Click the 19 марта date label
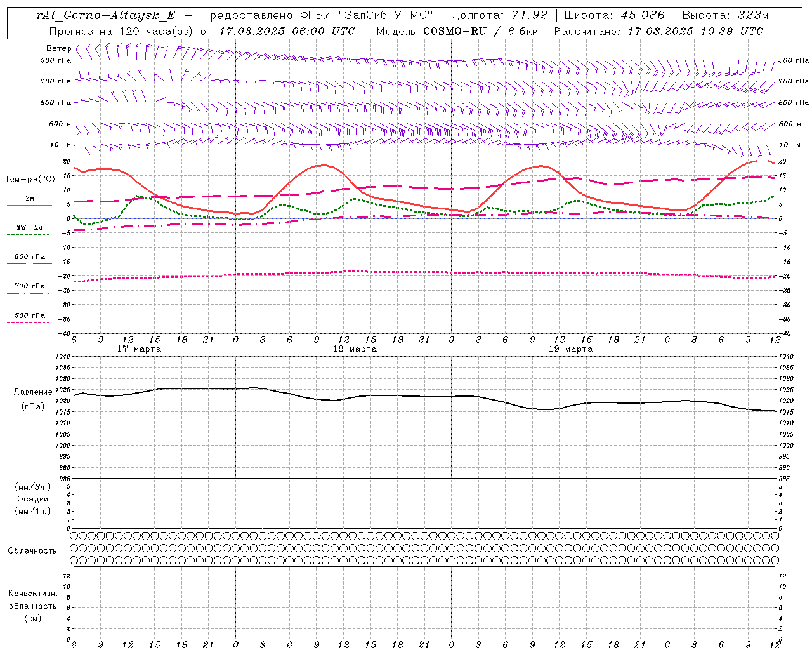This screenshot has height=650, width=812. coord(570,349)
